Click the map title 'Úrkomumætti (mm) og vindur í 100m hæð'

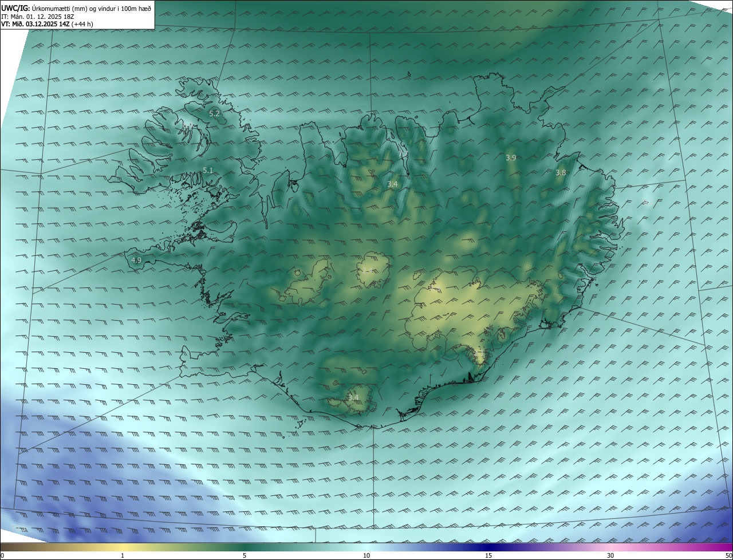[x=91, y=8]
